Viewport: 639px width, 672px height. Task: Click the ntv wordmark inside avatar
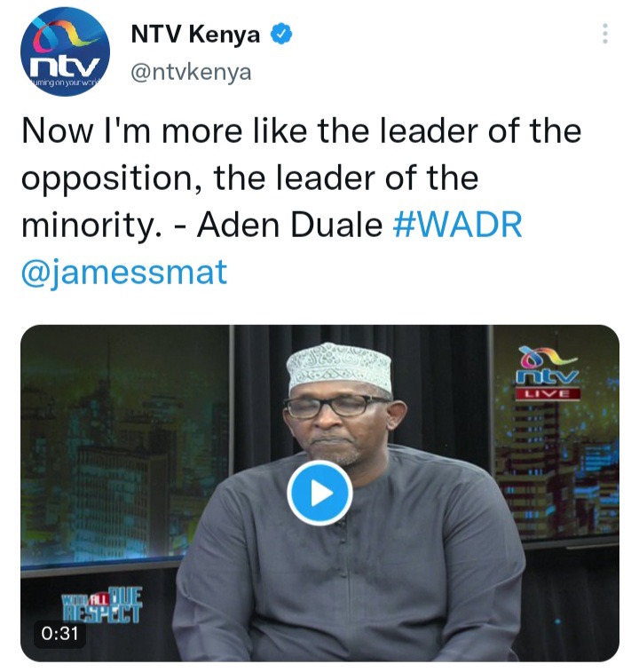coord(66,65)
